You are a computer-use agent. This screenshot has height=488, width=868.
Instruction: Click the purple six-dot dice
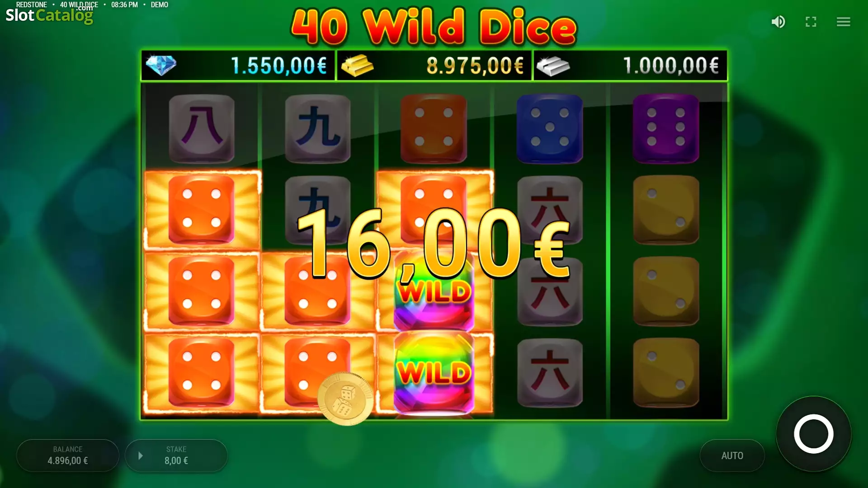pos(666,128)
